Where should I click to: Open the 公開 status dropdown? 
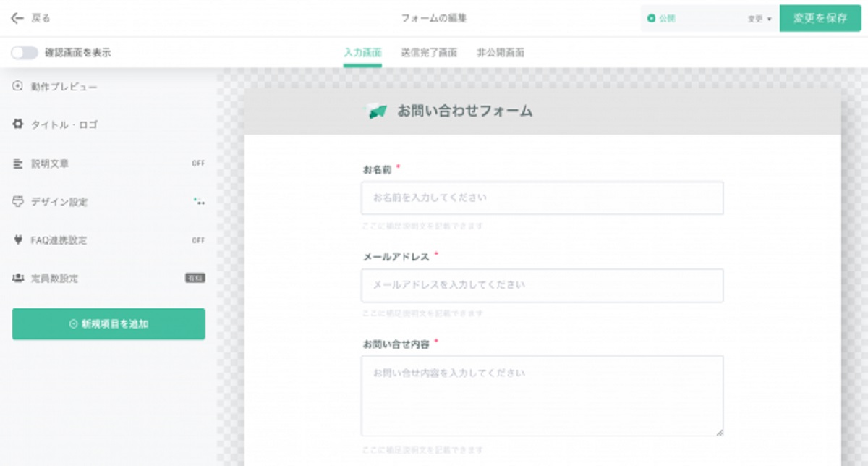[x=694, y=19]
